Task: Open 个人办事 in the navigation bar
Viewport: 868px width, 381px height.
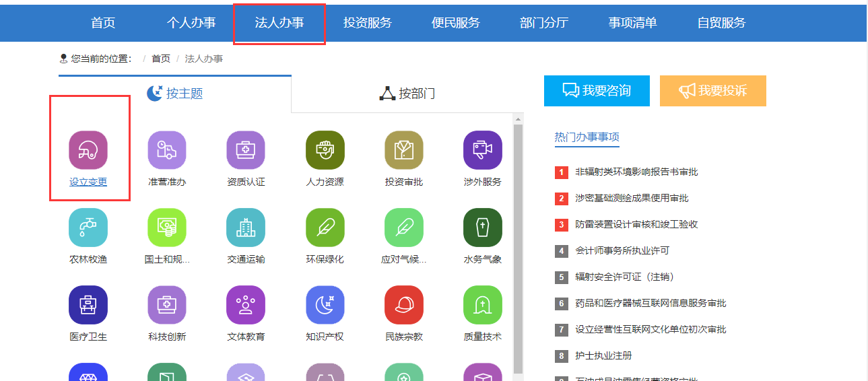Action: [x=191, y=23]
